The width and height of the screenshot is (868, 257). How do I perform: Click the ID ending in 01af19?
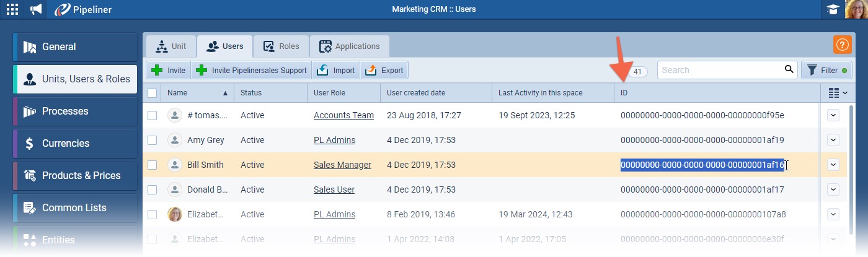pos(702,140)
